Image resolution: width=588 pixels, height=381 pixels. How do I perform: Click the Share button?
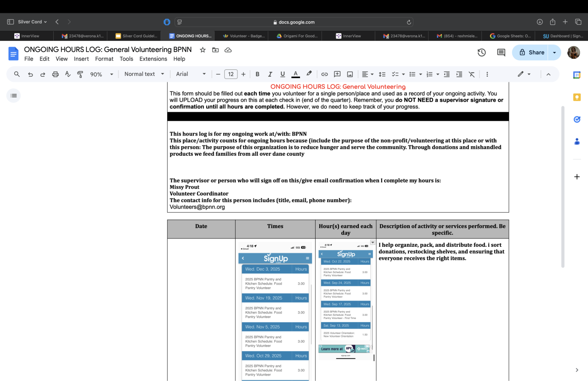531,52
